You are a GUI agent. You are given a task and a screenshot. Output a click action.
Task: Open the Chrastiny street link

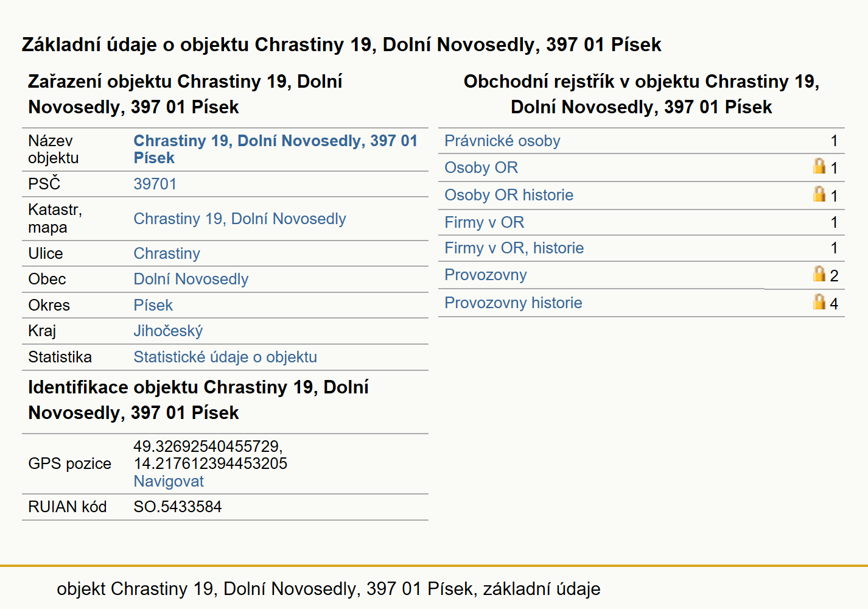click(x=167, y=253)
